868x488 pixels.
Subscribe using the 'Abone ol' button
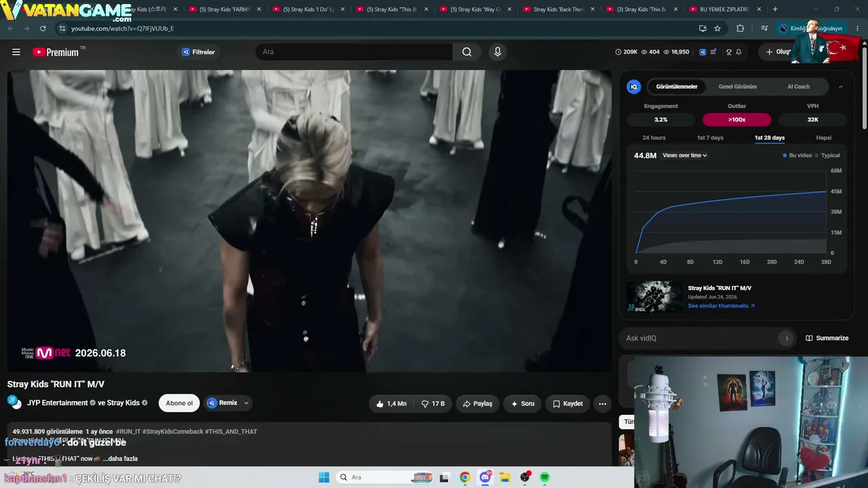pyautogui.click(x=179, y=403)
